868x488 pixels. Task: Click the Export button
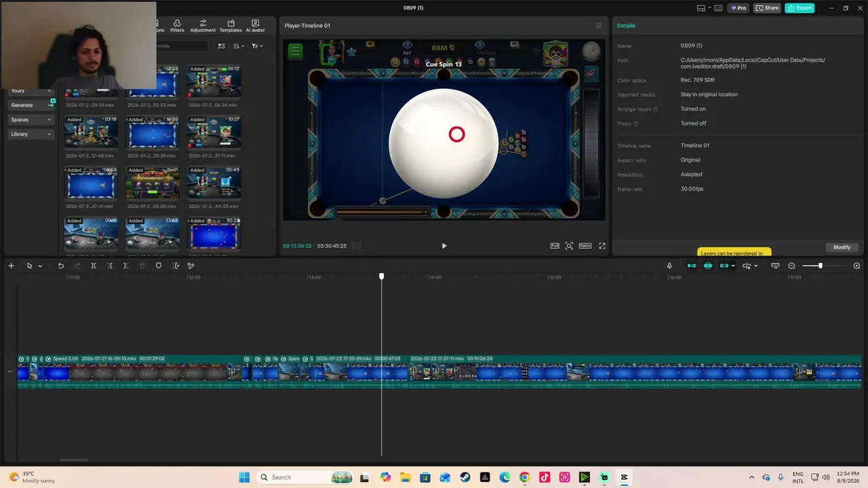(x=800, y=8)
